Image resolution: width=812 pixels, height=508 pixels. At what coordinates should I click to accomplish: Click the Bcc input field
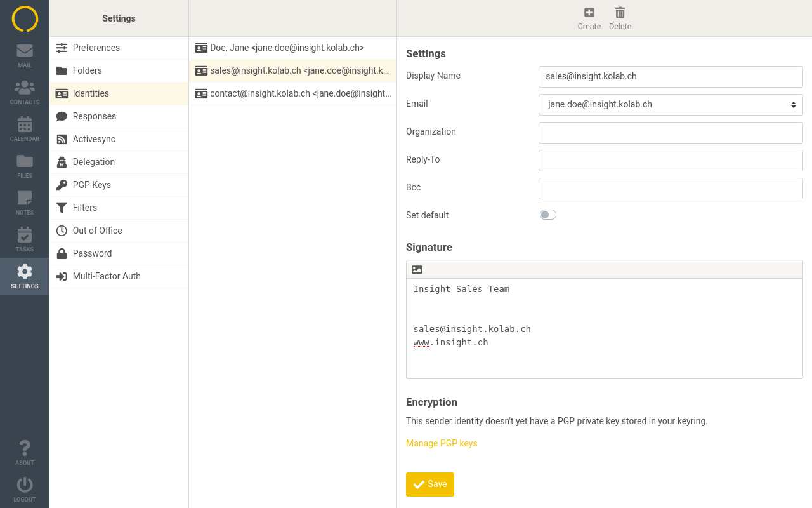click(x=671, y=189)
